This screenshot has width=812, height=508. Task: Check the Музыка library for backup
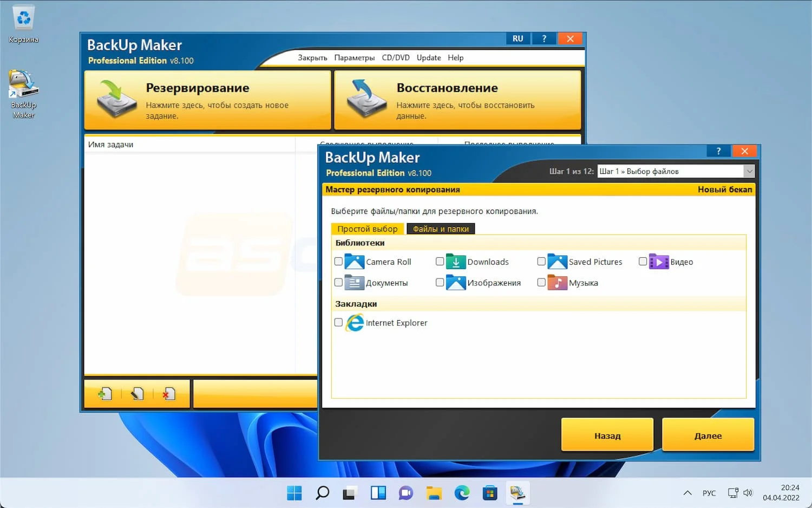coord(541,282)
